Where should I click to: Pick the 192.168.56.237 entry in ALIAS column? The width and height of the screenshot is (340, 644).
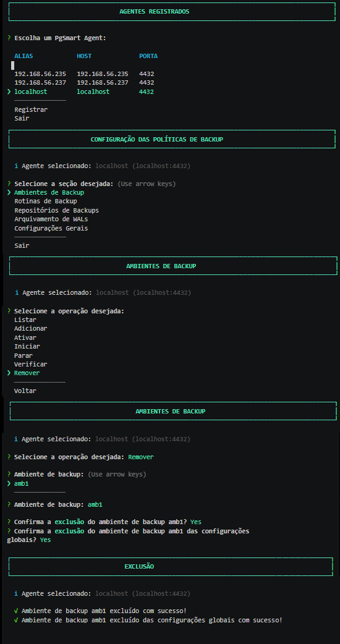coord(40,83)
